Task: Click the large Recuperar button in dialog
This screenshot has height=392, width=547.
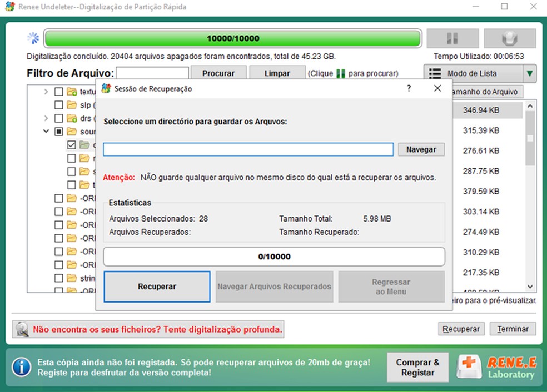Action: click(157, 287)
